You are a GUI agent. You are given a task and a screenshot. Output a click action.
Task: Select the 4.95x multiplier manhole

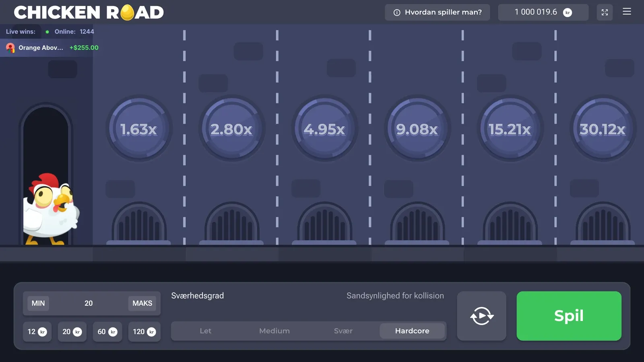point(324,129)
